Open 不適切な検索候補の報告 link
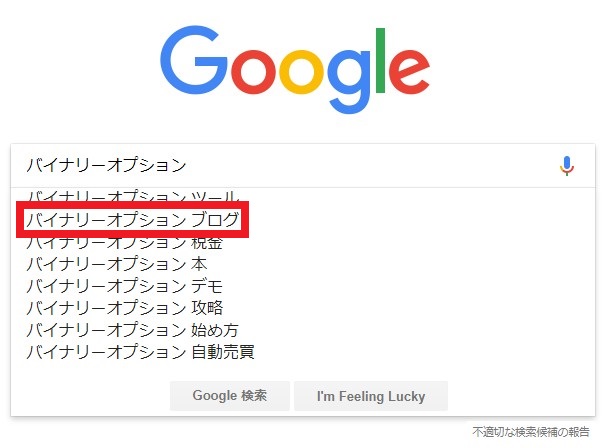 coord(531,432)
